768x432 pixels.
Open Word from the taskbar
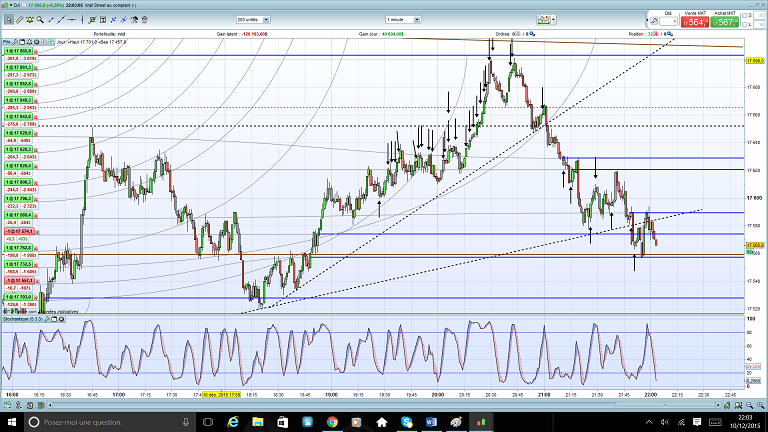[431, 422]
